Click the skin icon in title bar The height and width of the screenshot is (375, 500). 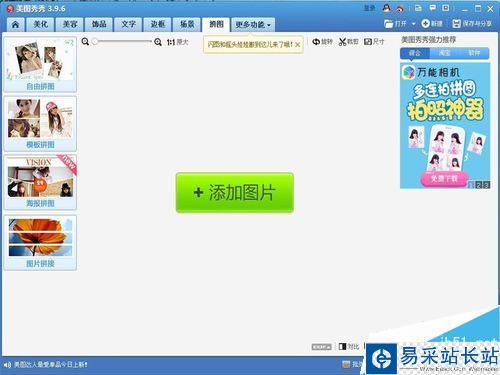point(418,8)
